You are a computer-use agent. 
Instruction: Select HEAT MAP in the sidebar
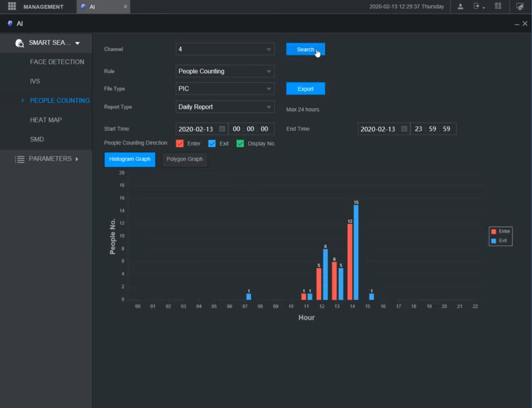(x=46, y=120)
